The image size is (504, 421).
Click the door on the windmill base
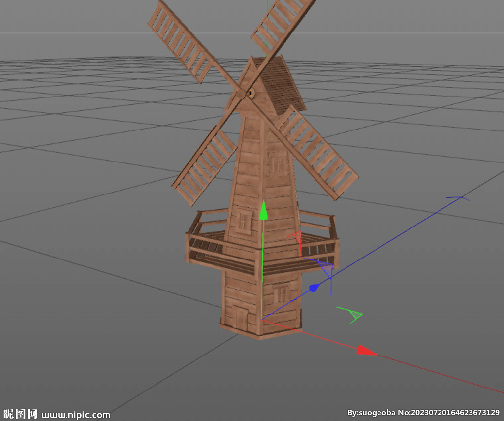241,318
